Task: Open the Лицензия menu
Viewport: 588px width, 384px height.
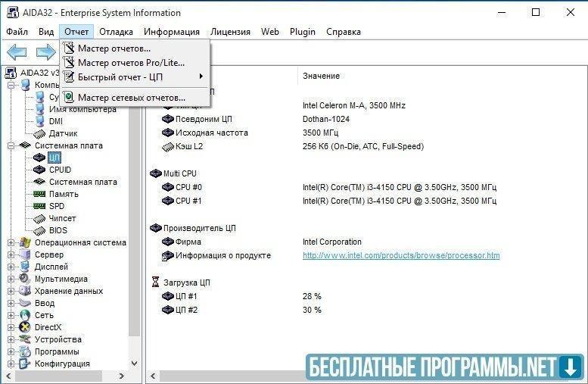Action: click(230, 32)
